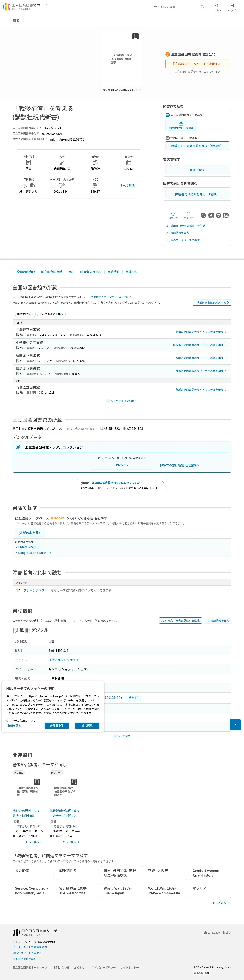The image size is (244, 980).
Task: Expand もっと見る（全44件） library list
Action: coord(121,401)
